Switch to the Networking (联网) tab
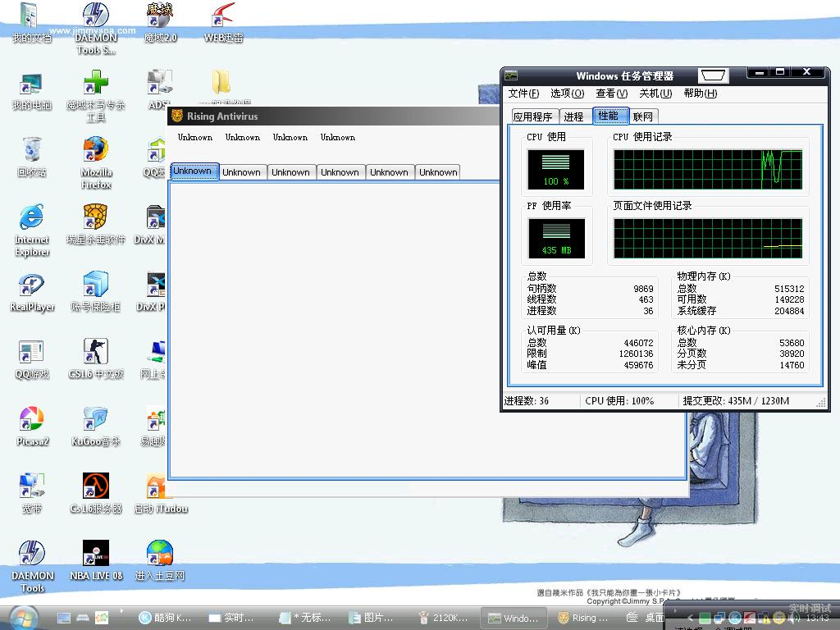The height and width of the screenshot is (630, 840). (x=643, y=116)
